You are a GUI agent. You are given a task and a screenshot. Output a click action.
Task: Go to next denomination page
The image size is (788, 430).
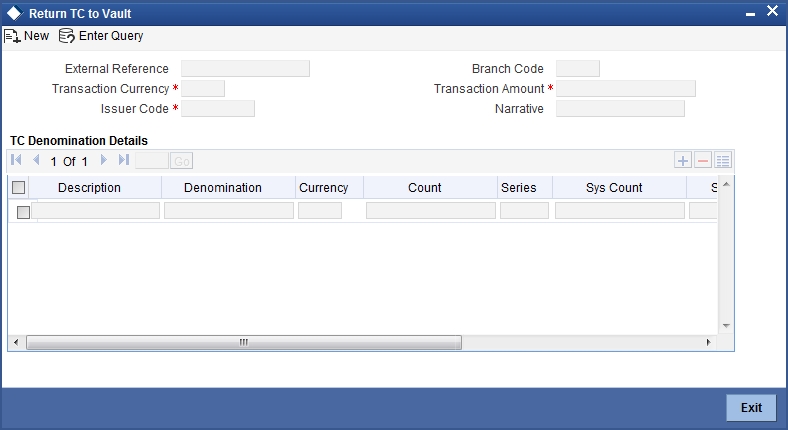pos(104,160)
